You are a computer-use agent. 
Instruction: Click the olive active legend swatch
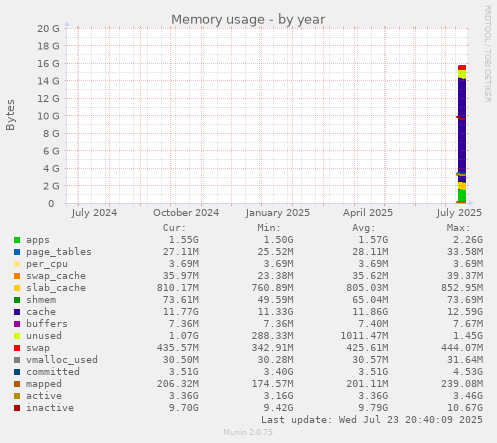[17, 396]
